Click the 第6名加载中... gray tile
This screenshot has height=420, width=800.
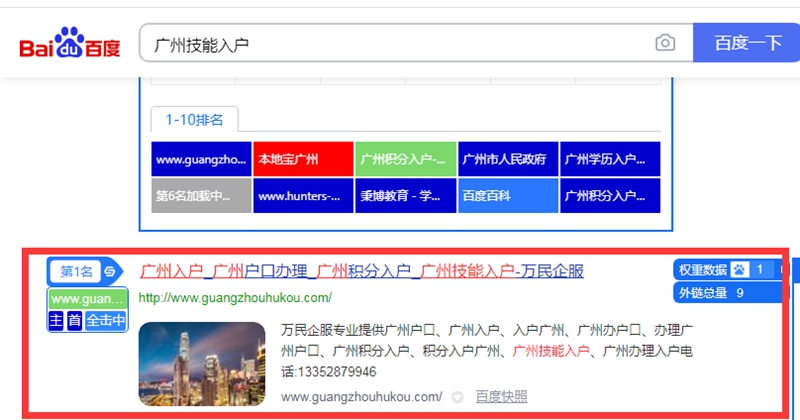click(x=201, y=195)
